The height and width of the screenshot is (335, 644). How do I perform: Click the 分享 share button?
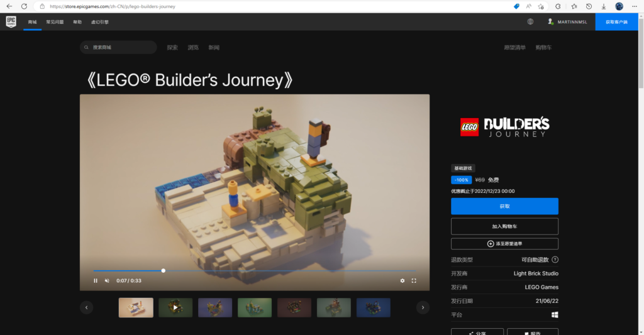pos(477,332)
